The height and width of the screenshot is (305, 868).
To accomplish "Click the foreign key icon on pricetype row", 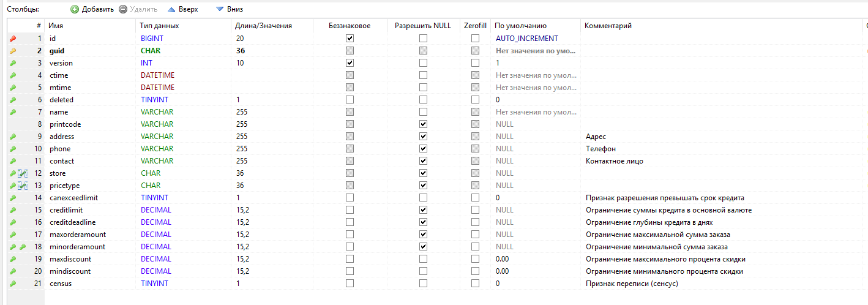I will coord(23,186).
